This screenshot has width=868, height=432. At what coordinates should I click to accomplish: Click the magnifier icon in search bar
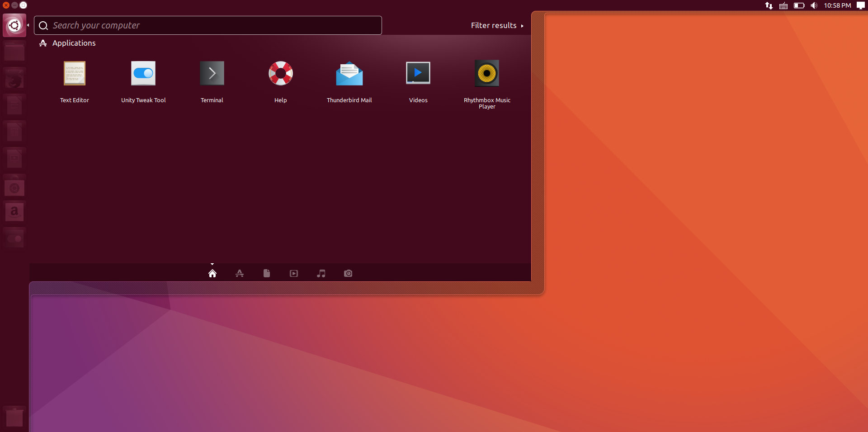(43, 26)
